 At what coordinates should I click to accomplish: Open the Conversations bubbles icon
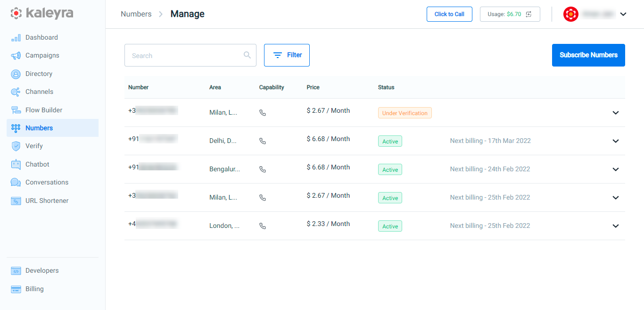[16, 183]
